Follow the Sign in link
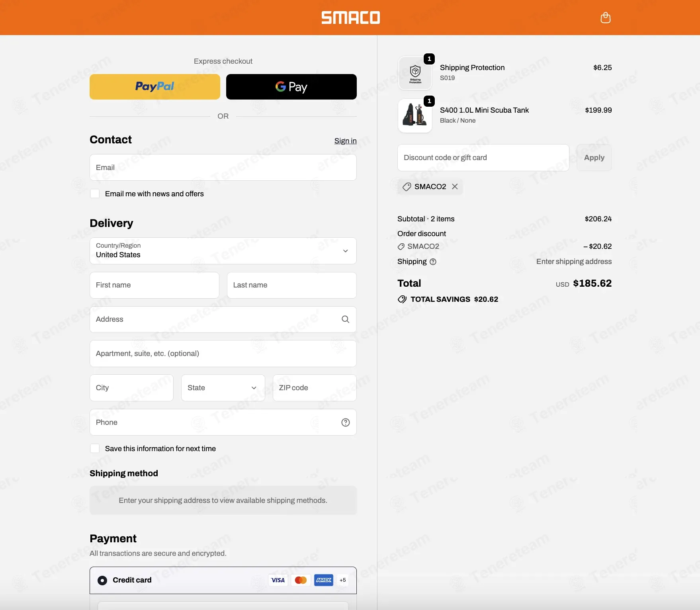Screen dimensions: 700x610 345,141
